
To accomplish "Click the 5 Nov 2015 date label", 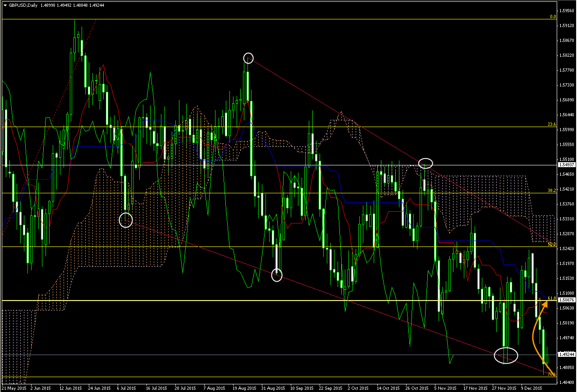I will coord(445,387).
